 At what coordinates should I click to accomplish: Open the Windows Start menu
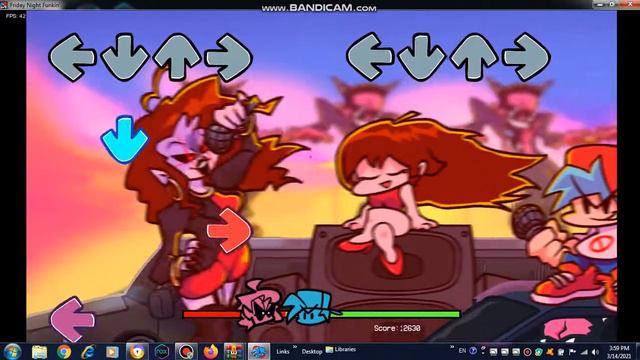click(12, 351)
